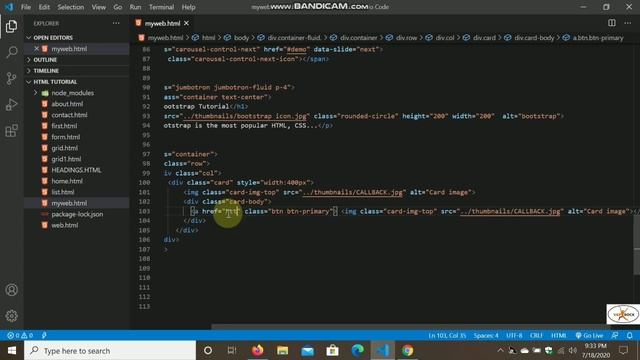Open the File menu
The height and width of the screenshot is (360, 640).
(x=26, y=7)
